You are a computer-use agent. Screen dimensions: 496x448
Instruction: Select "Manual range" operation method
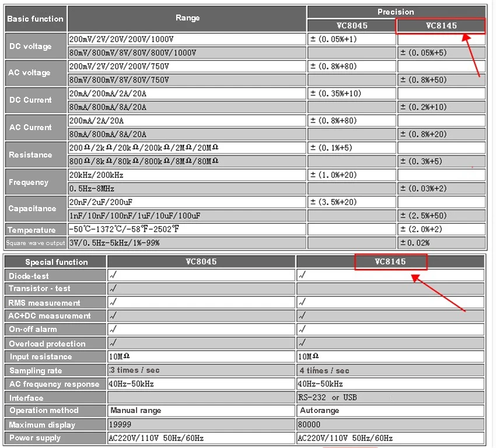coord(201,411)
